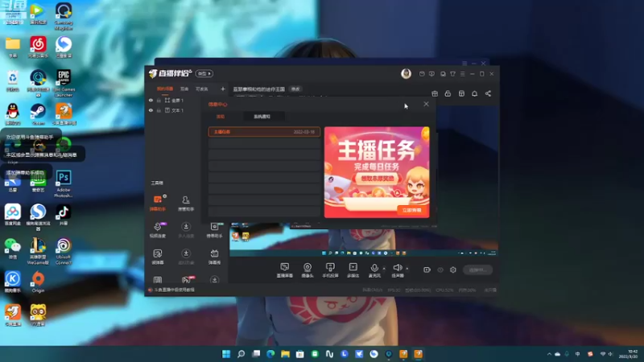Open the WeChat desktop icon

[13, 249]
